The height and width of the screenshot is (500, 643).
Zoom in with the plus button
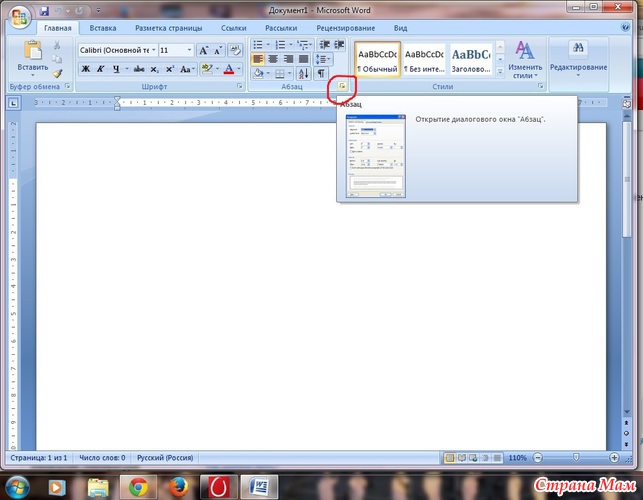tap(614, 457)
